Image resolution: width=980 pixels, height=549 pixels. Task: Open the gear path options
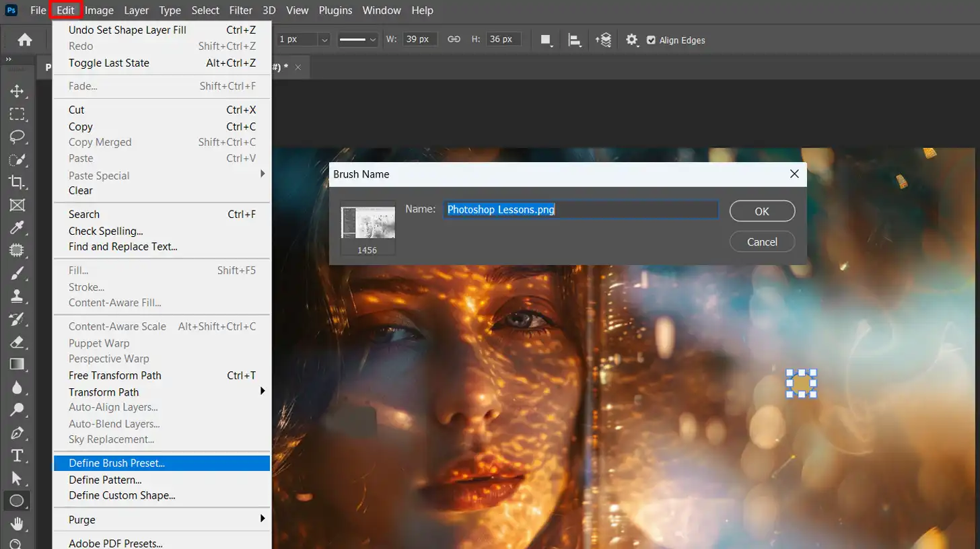[x=631, y=40]
